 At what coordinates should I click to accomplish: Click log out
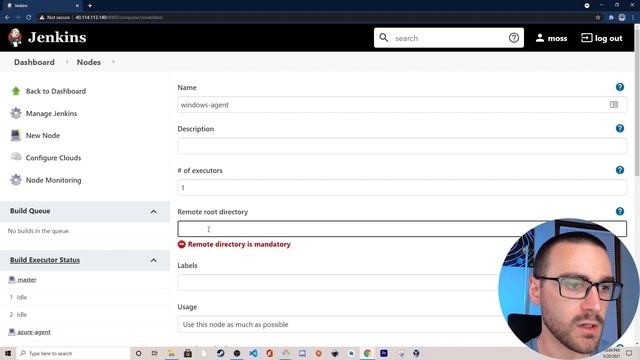click(609, 38)
